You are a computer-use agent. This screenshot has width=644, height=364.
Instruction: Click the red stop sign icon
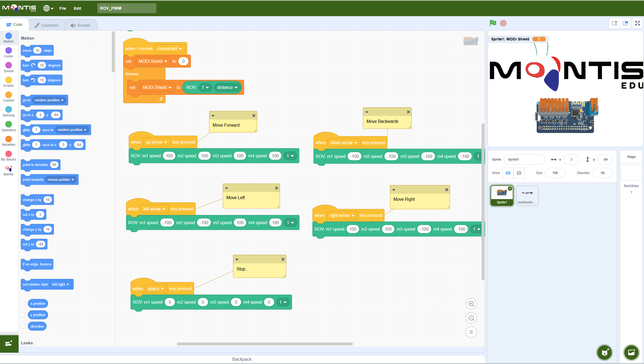click(x=503, y=23)
